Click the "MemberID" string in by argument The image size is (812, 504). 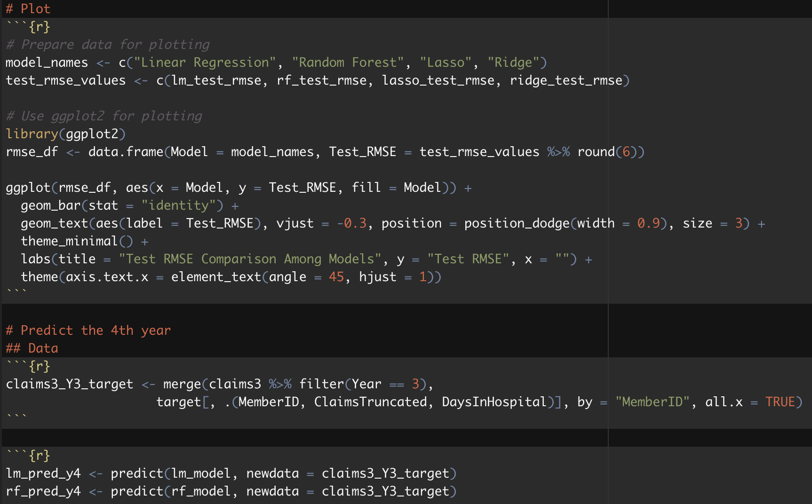(653, 402)
